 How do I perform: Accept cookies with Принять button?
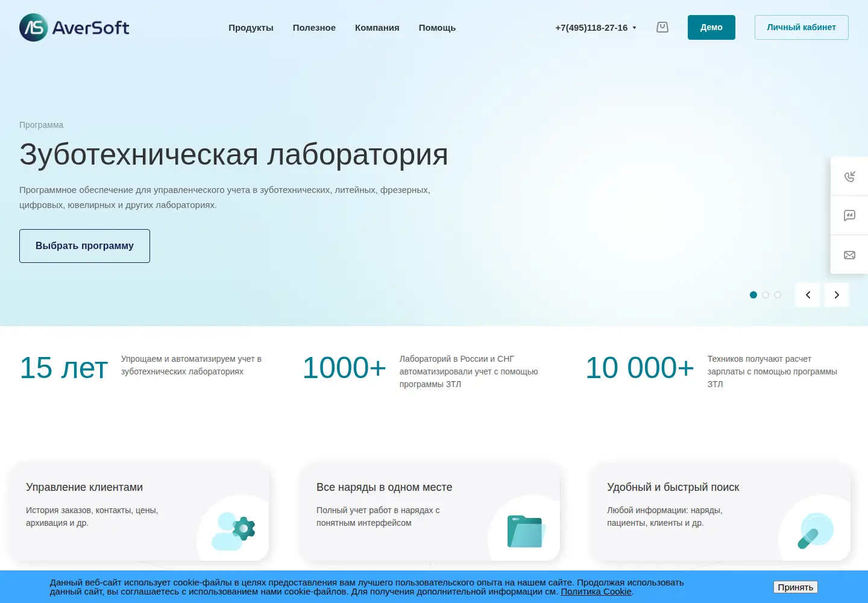pyautogui.click(x=796, y=587)
